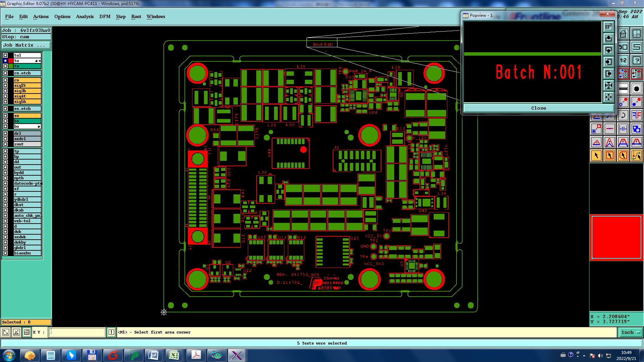Open the Step: cam selector
The image size is (644, 362).
(26, 37)
